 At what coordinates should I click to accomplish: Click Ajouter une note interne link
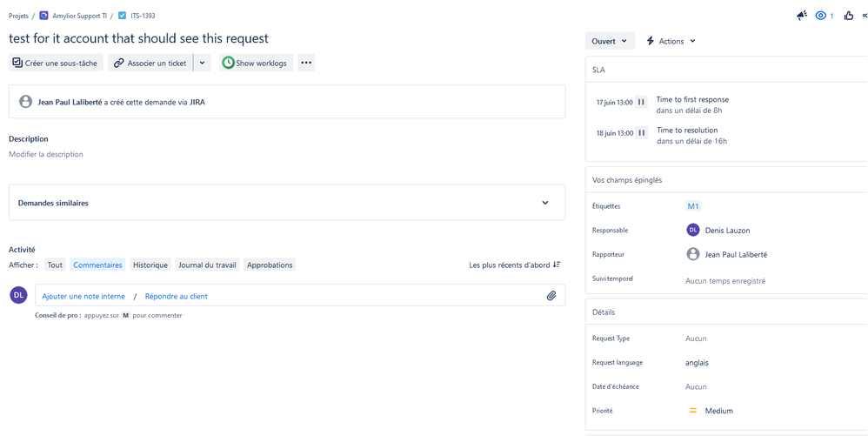click(x=83, y=297)
